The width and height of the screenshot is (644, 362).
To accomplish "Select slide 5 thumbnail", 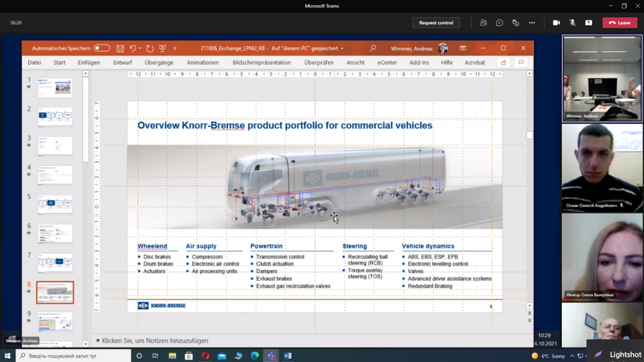I will (x=55, y=204).
